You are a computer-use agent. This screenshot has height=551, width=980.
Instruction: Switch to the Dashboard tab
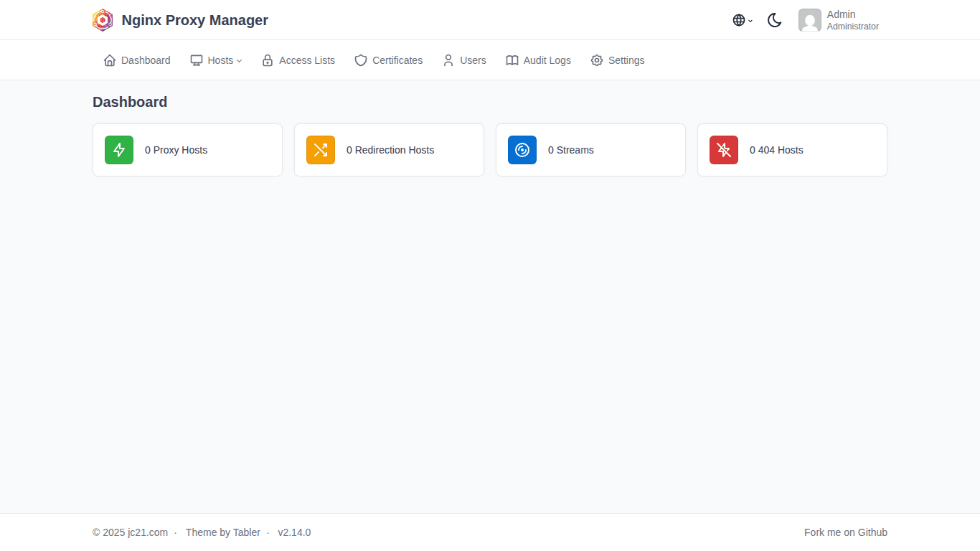click(x=136, y=60)
